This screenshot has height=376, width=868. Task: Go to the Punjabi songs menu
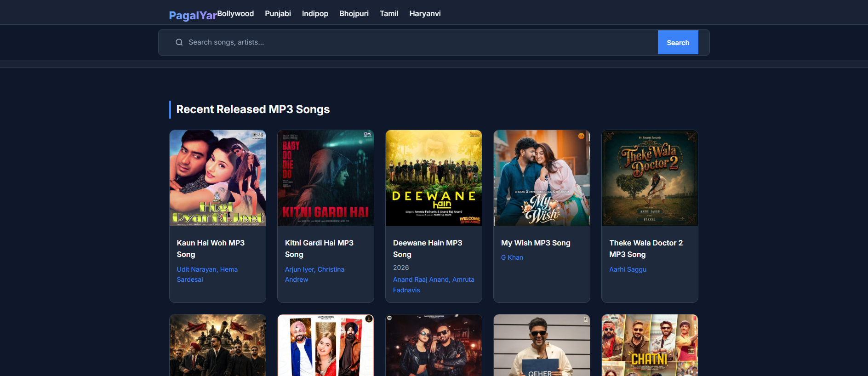(278, 14)
